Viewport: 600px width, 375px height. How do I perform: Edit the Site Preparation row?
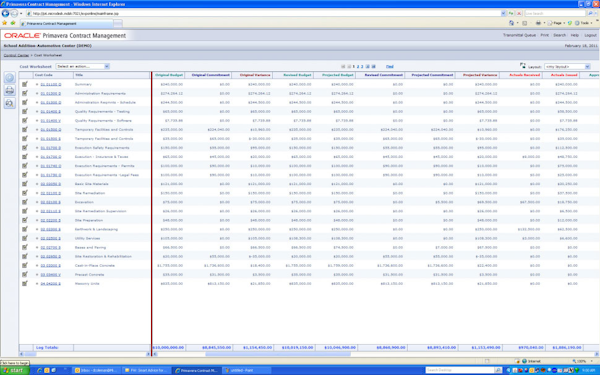point(25,220)
